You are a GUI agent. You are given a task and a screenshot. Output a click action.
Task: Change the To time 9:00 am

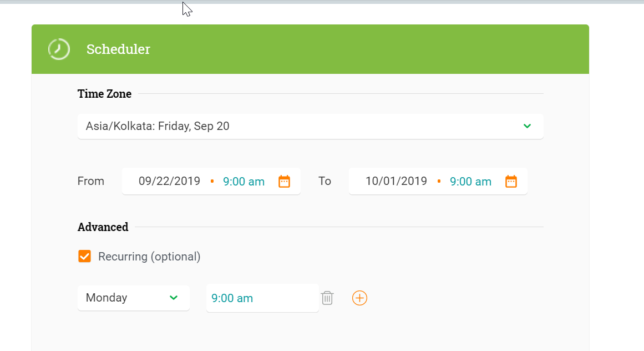click(x=471, y=182)
